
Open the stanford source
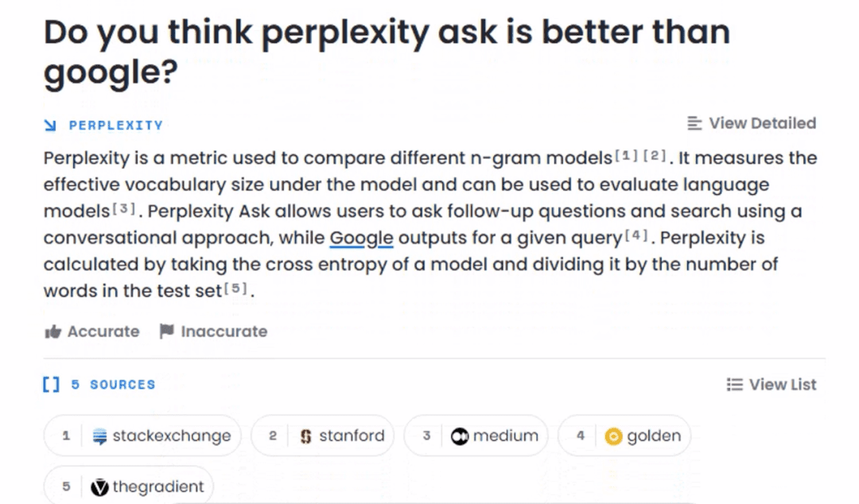point(322,435)
